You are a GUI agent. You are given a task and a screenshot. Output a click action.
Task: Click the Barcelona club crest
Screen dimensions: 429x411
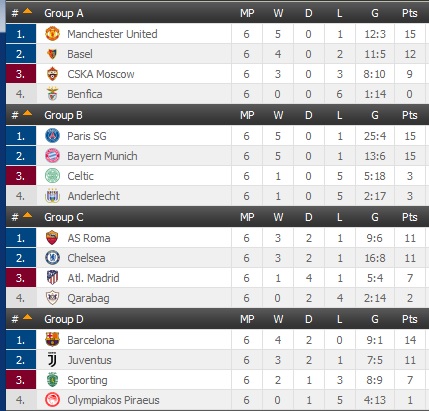point(52,340)
